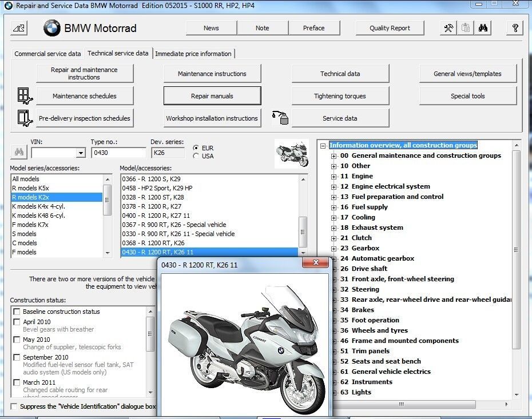Open Workshop installation instructions
The height and width of the screenshot is (419, 532).
[212, 118]
